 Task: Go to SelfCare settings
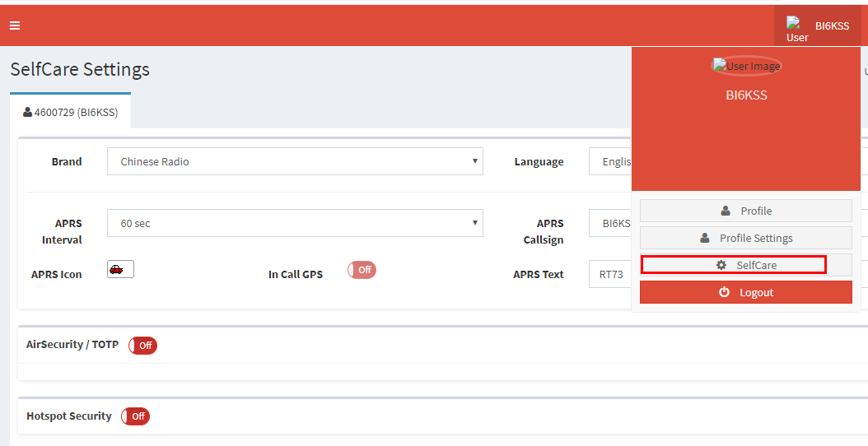click(x=745, y=265)
